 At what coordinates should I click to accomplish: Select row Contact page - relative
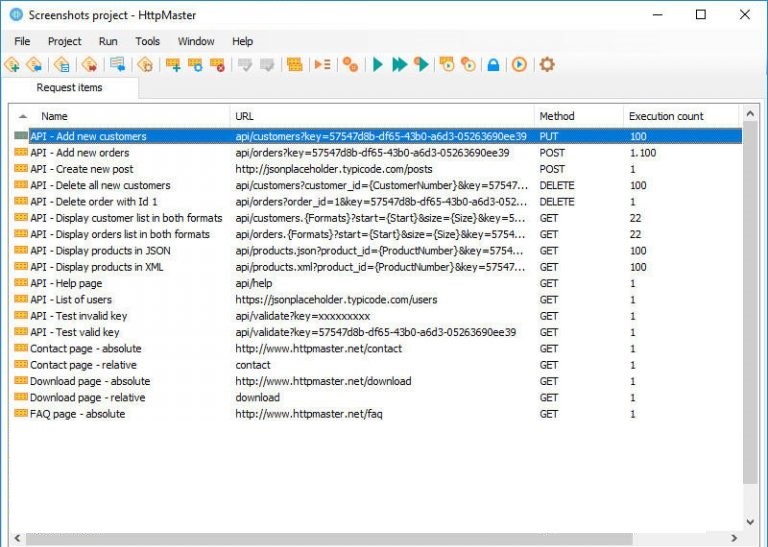[377, 365]
